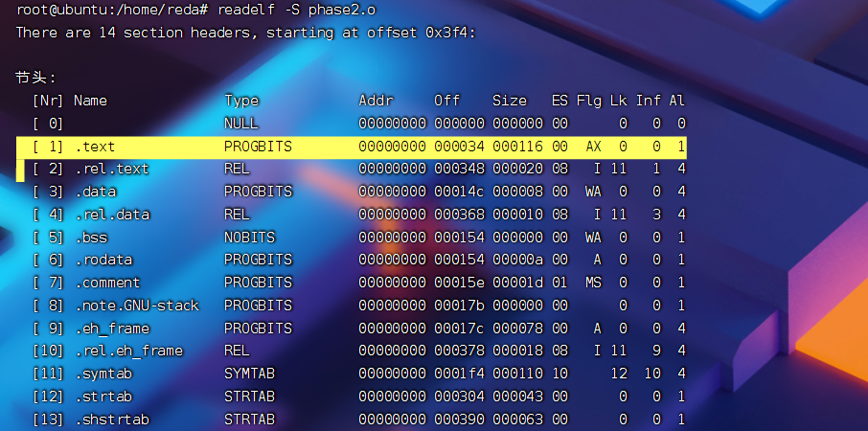Click the row number '[13]'
Viewport: 868px width, 431px height.
[48, 420]
